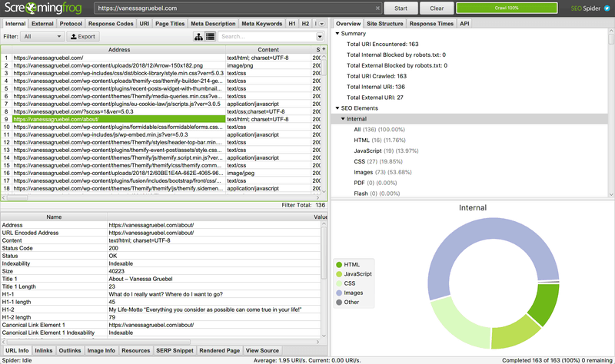Open the H2 tab
Image resolution: width=615 pixels, height=364 pixels.
coord(305,24)
